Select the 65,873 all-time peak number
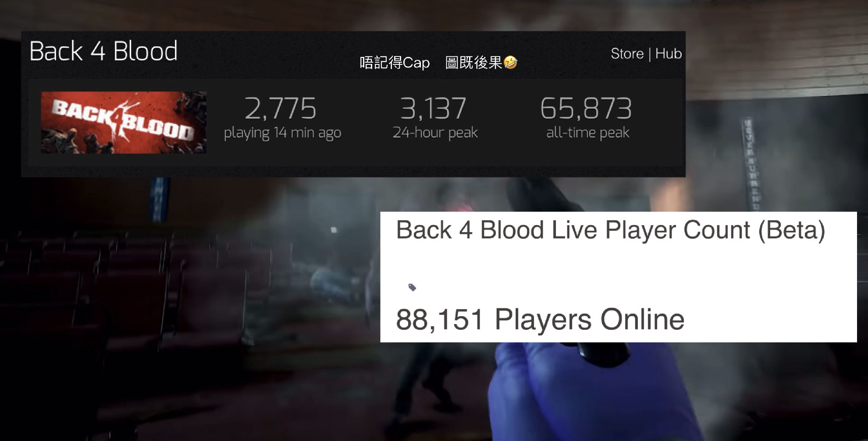The height and width of the screenshot is (441, 868). pos(586,109)
